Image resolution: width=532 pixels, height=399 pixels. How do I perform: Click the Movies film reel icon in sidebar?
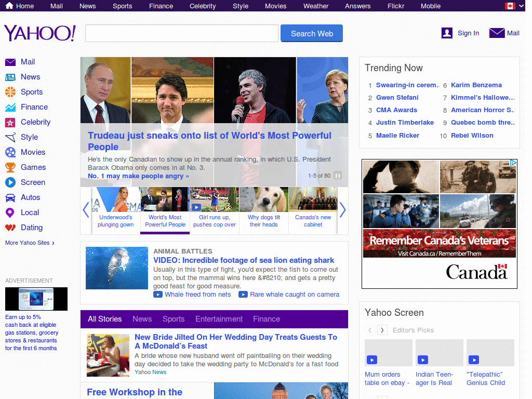[x=10, y=152]
